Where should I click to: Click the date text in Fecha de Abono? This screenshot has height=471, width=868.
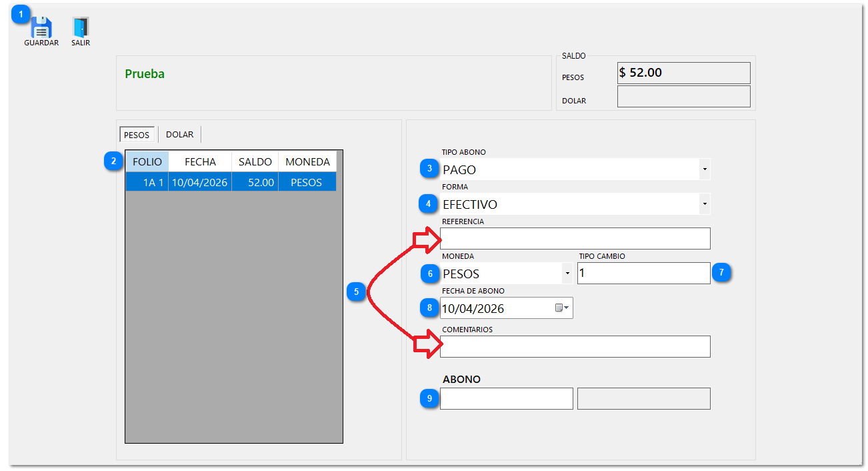473,309
